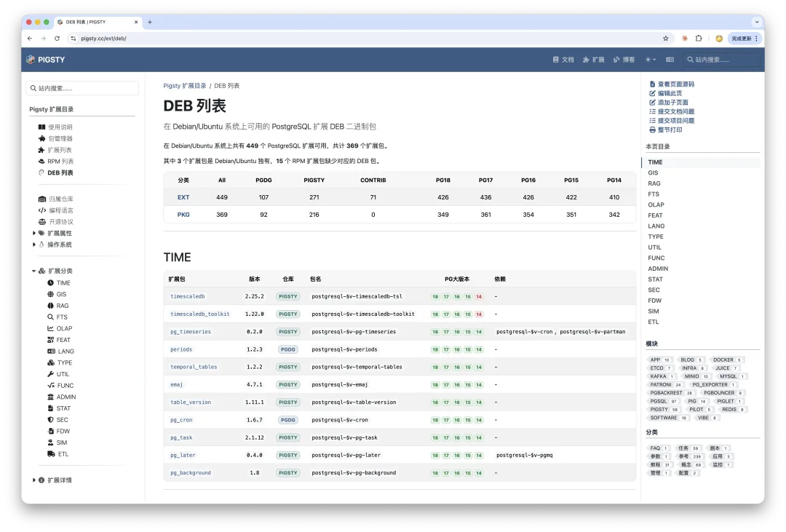This screenshot has height=532, width=786.
Task: Click the wrench icon beside UTIL in sidebar
Action: (x=51, y=375)
